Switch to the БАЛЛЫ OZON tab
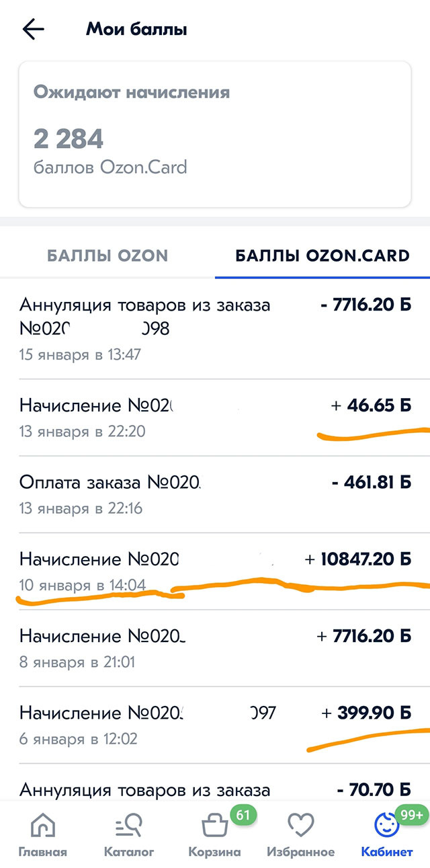This screenshot has height=868, width=430. coord(107,255)
